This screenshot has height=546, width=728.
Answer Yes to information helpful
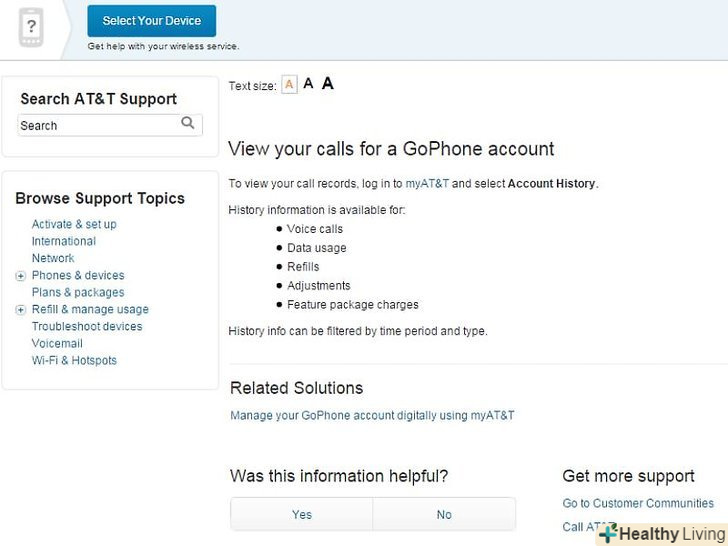pyautogui.click(x=302, y=514)
